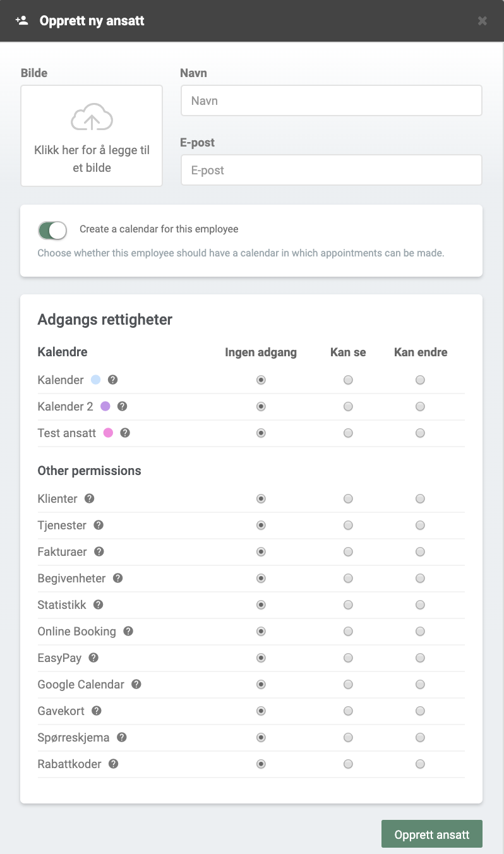This screenshot has width=504, height=854.
Task: Open help tooltip for Fakturaer
Action: (x=99, y=551)
